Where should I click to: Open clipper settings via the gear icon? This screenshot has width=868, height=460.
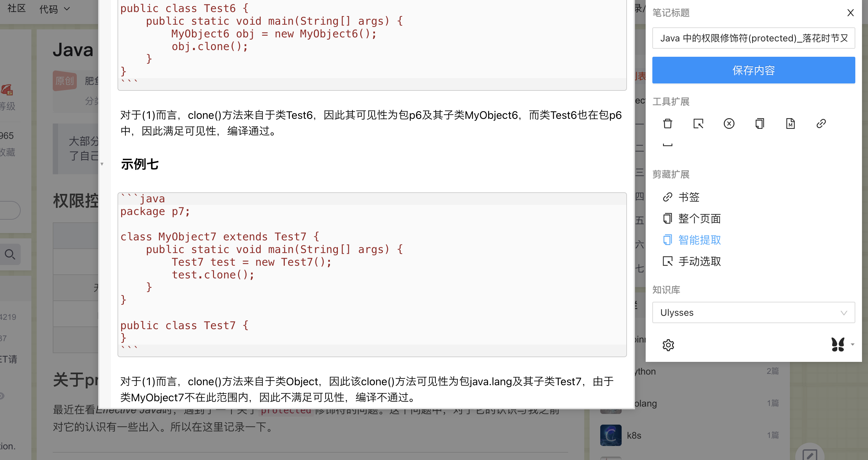click(668, 345)
